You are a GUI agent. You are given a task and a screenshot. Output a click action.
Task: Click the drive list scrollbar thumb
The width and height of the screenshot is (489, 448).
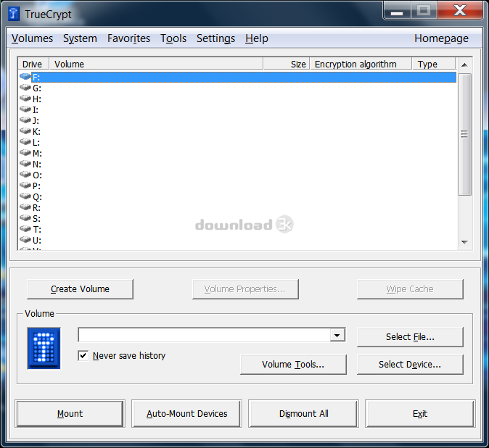(x=464, y=135)
